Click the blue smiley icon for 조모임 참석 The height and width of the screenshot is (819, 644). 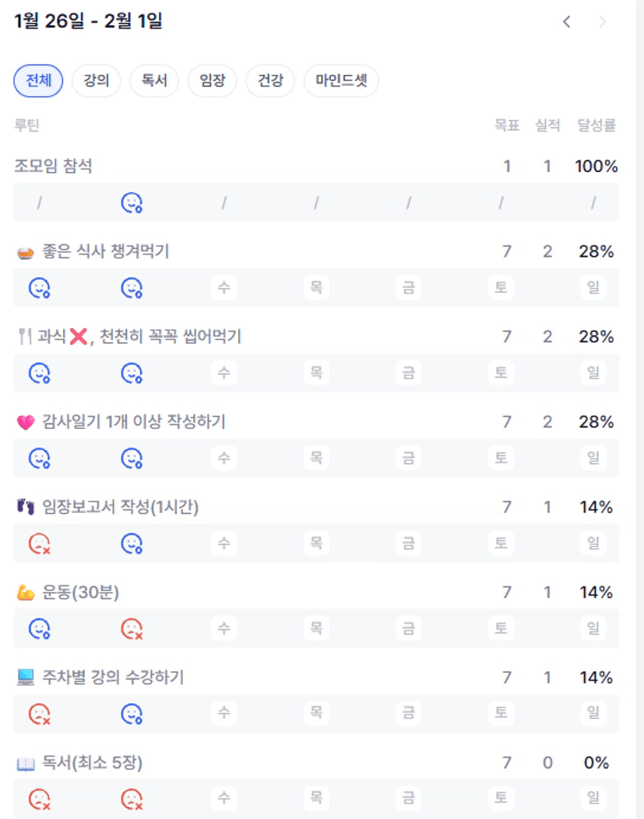[x=132, y=203]
